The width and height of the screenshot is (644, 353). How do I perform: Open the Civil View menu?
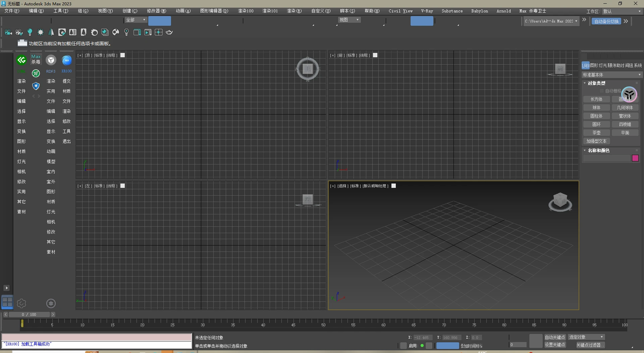(x=400, y=11)
